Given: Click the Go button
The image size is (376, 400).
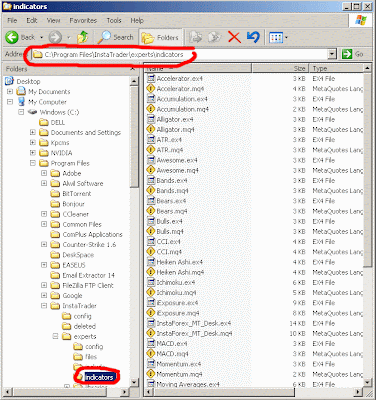Looking at the screenshot, I should pos(352,54).
